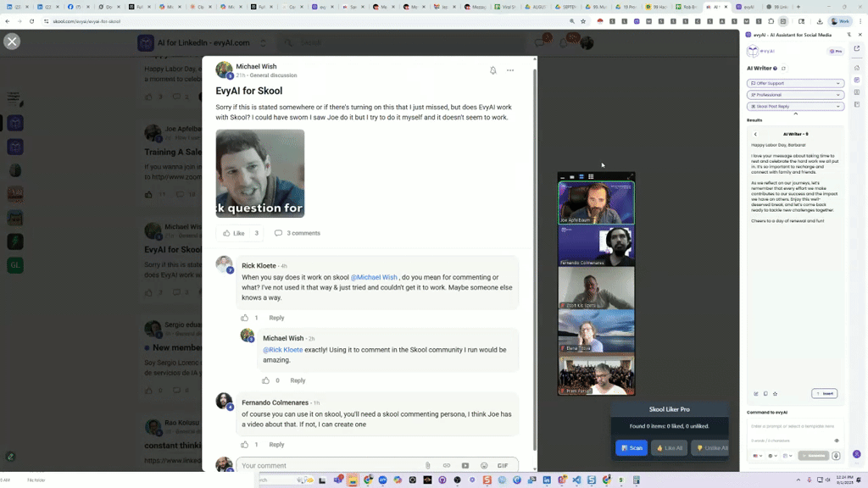Viewport: 868px width, 488px height.
Task: Open the language flag dropdown
Action: (x=757, y=456)
